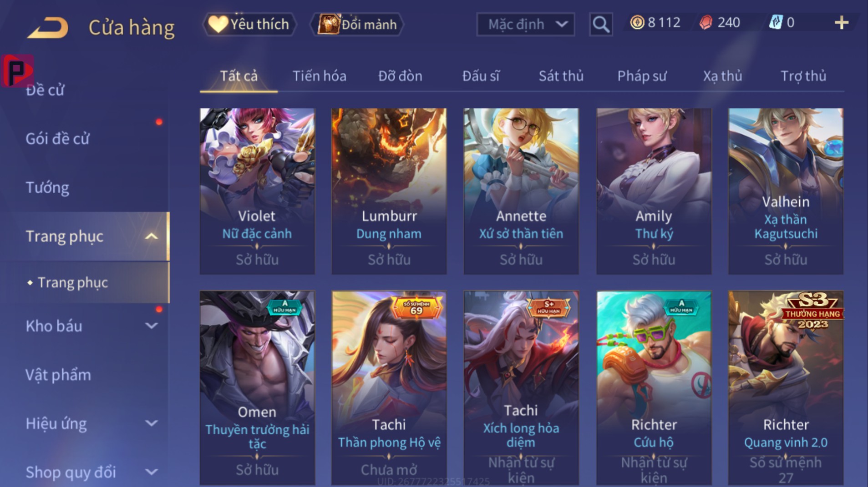Open Yêu thích favorites heart button
This screenshot has width=868, height=487.
coord(249,24)
